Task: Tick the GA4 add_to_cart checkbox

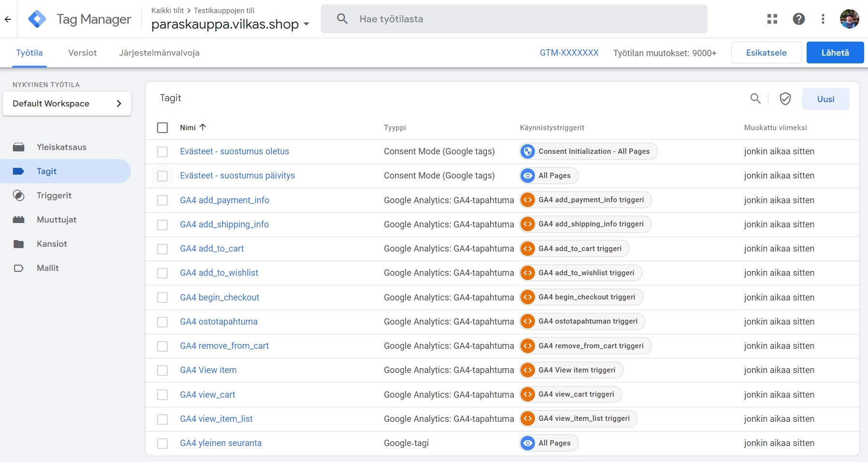Action: point(162,249)
